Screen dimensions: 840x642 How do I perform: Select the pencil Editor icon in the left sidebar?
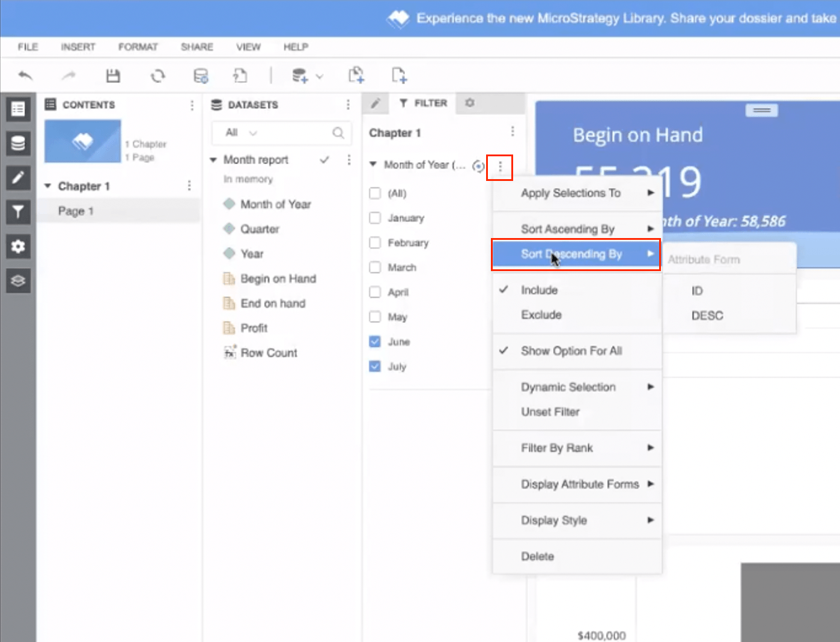[18, 178]
